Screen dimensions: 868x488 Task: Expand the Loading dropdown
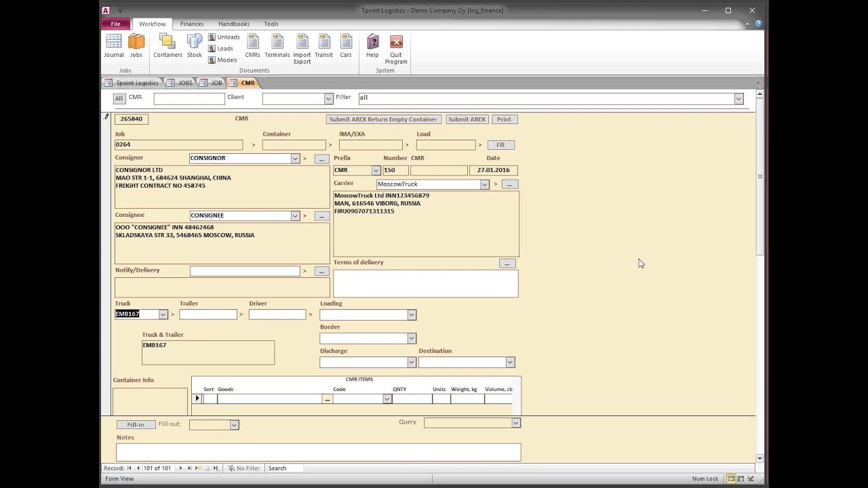pyautogui.click(x=411, y=315)
